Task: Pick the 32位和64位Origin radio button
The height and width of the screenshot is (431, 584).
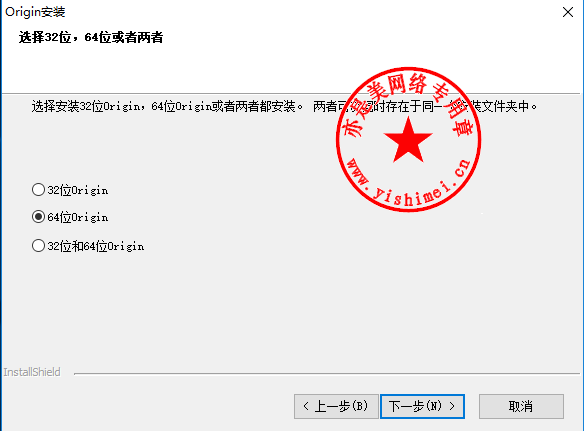Action: click(38, 245)
